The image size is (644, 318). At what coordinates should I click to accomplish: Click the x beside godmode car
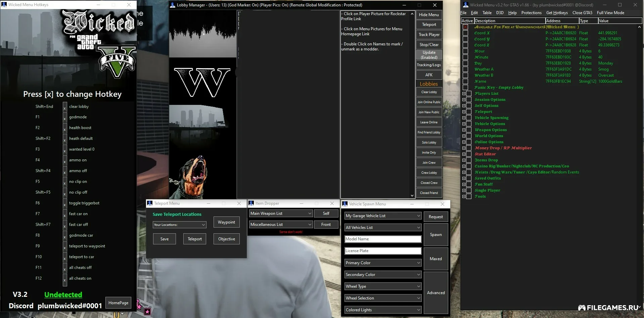[x=65, y=236]
